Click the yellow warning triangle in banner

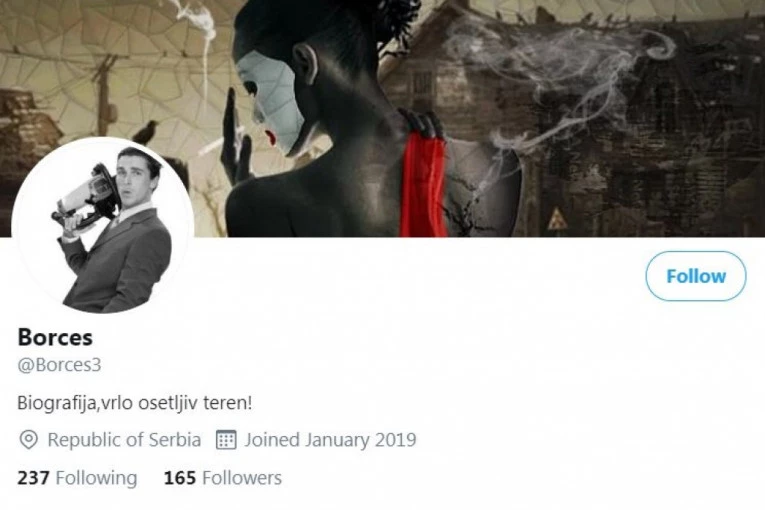click(557, 219)
